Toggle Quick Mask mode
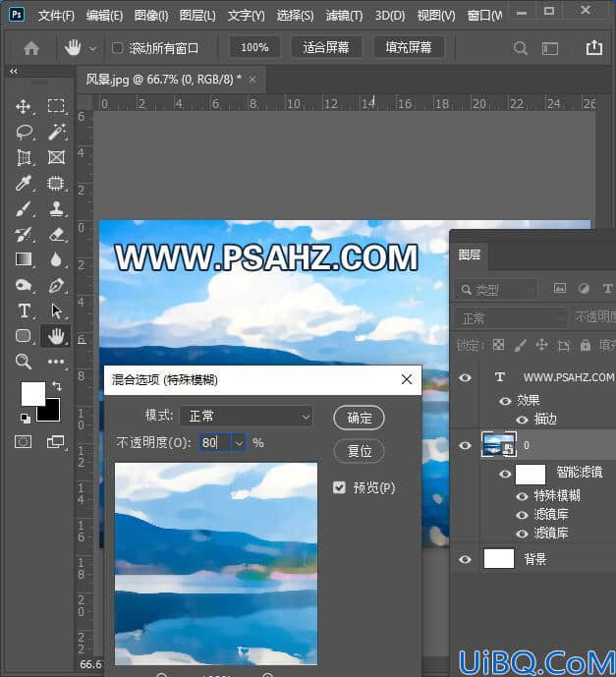616x677 pixels. 24,441
